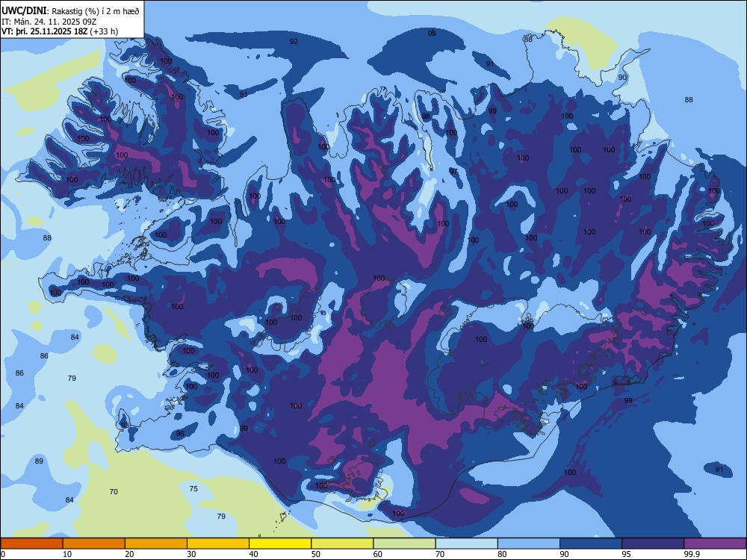
Task: Pick the light green 60–70 legend swatch
Action: [404, 544]
